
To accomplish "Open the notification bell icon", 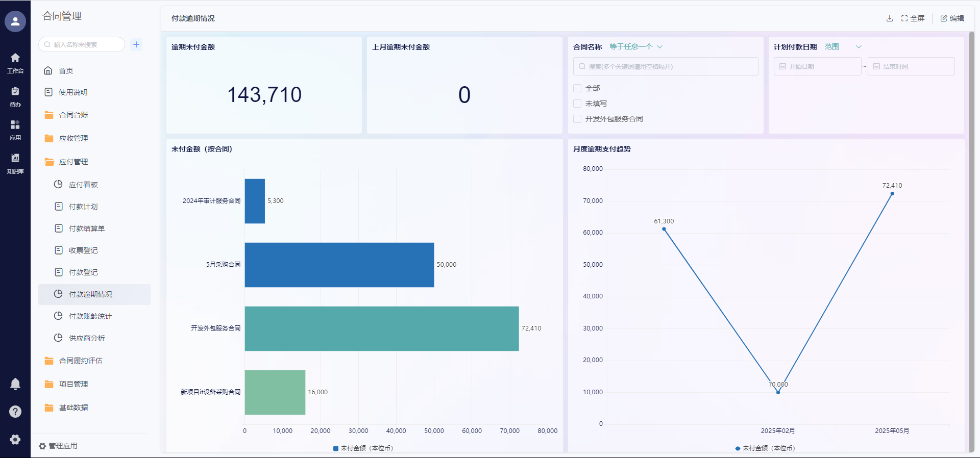I will (x=15, y=384).
